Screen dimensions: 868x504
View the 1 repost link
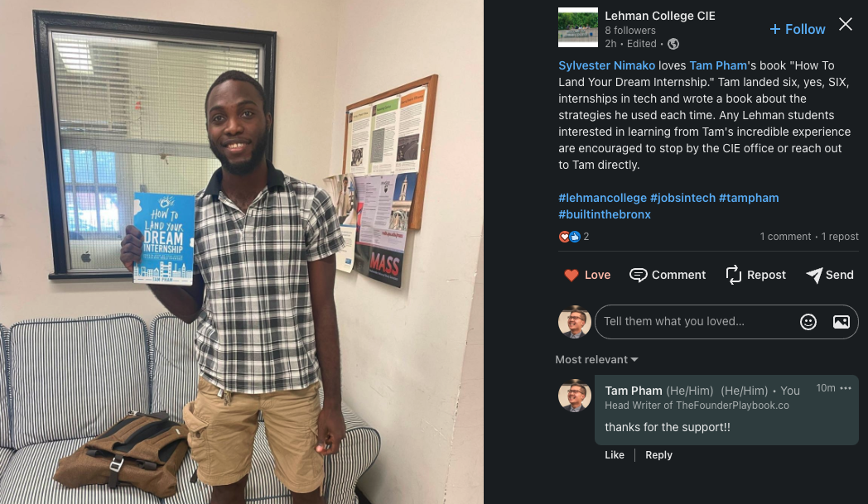point(840,237)
